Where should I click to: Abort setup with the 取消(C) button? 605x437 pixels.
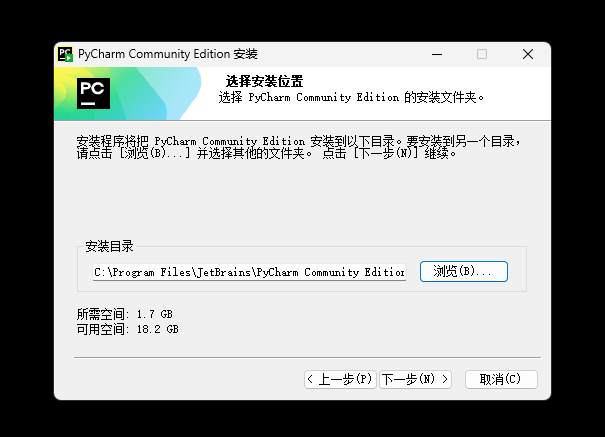pyautogui.click(x=501, y=380)
